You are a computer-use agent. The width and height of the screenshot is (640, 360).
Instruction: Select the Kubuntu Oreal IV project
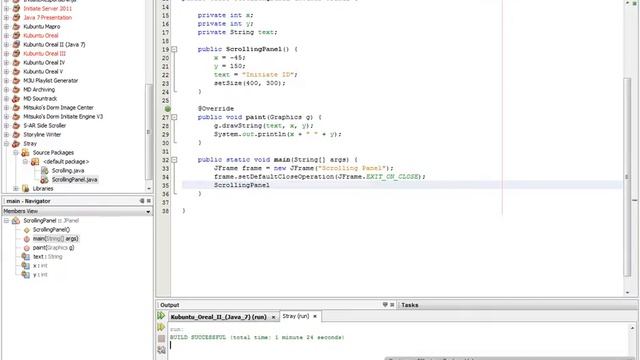[x=44, y=62]
